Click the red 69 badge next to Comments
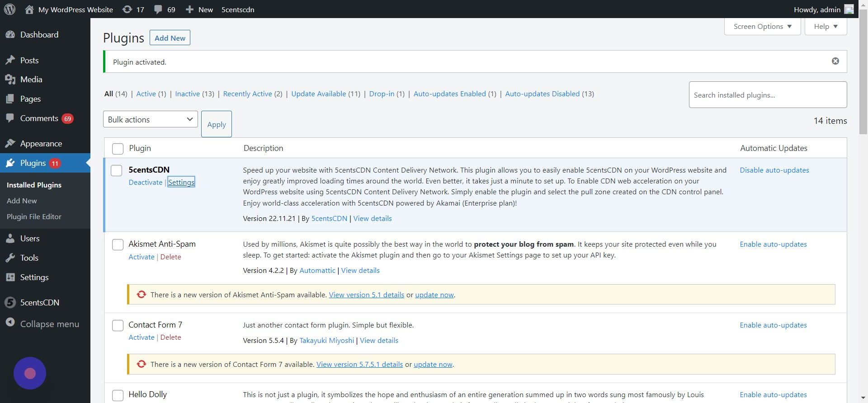 click(x=67, y=119)
